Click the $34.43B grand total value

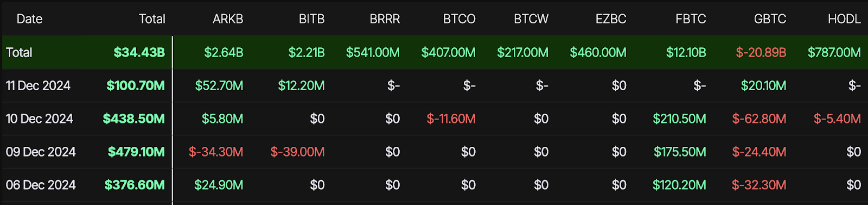coord(139,52)
